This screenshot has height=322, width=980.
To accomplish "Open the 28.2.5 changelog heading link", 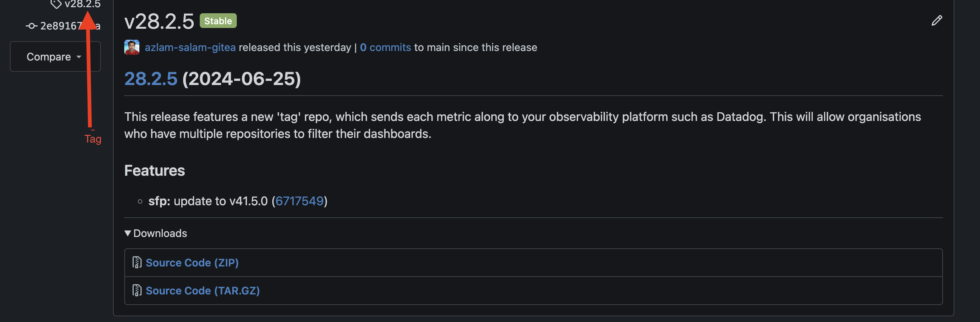I will coord(151,79).
